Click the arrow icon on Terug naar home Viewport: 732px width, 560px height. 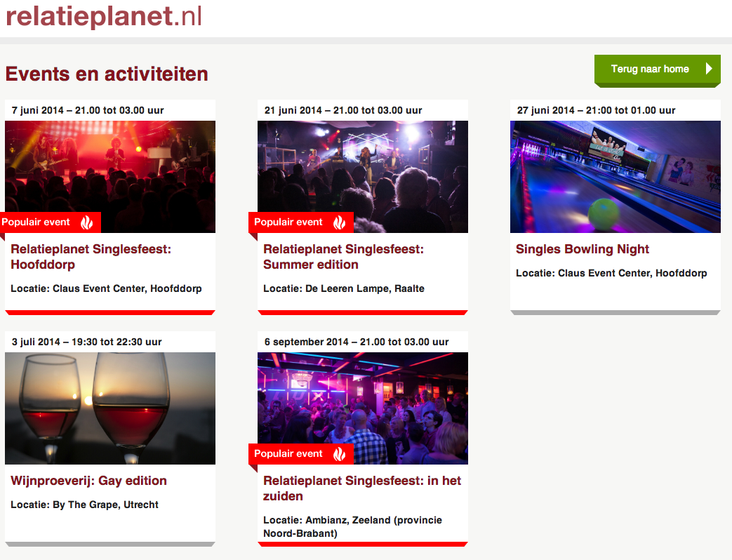(709, 69)
